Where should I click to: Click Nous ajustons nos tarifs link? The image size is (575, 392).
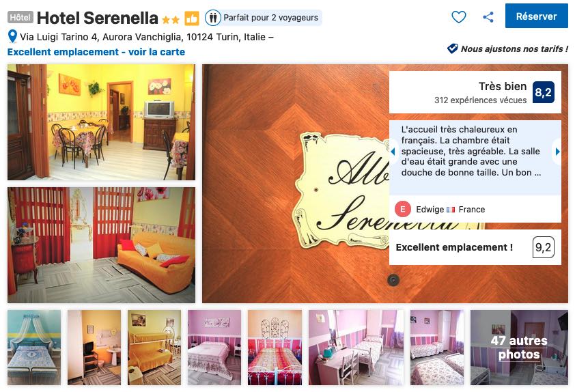coord(514,48)
